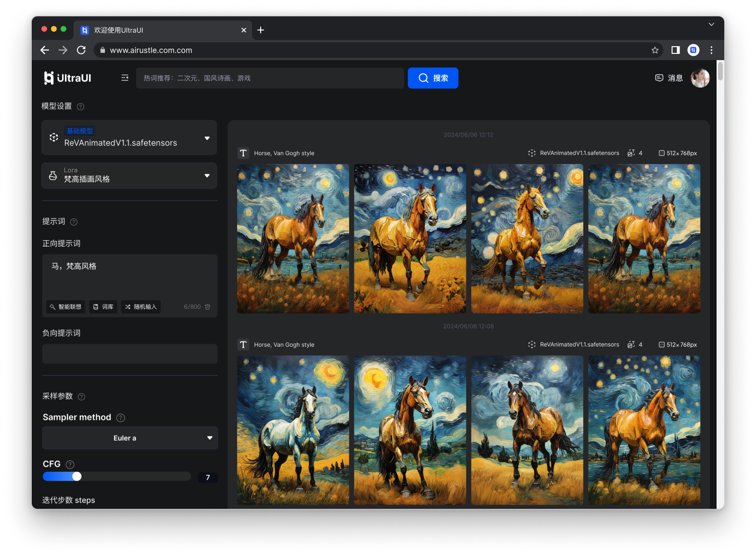Clear prompt with the trash icon

[x=208, y=307]
